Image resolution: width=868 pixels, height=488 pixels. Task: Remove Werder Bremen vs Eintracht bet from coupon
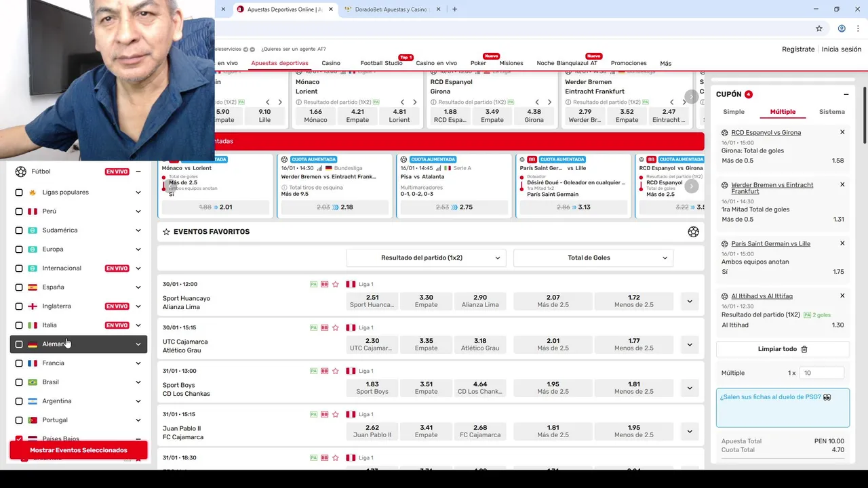click(x=842, y=184)
